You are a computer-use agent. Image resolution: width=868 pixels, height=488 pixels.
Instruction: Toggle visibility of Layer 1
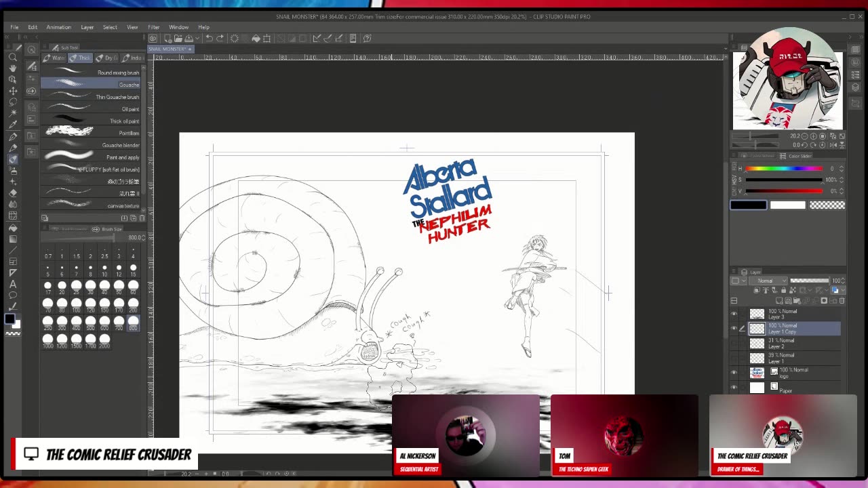pos(734,358)
